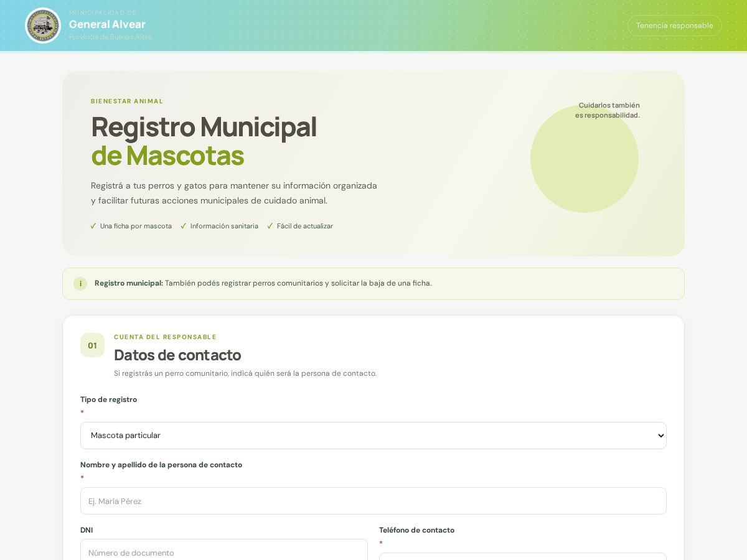The width and height of the screenshot is (747, 560).
Task: Click the info icon in the notice banner
Action: 80,284
